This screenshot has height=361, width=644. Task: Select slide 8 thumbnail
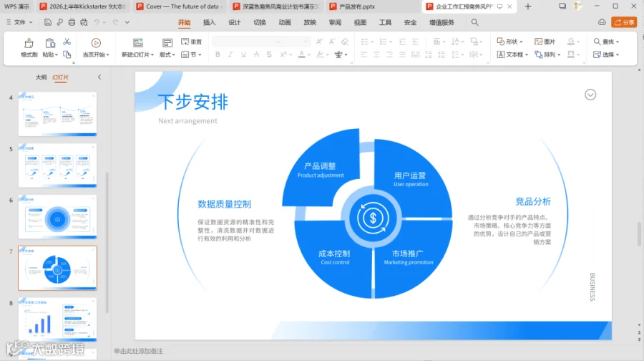pos(57,319)
